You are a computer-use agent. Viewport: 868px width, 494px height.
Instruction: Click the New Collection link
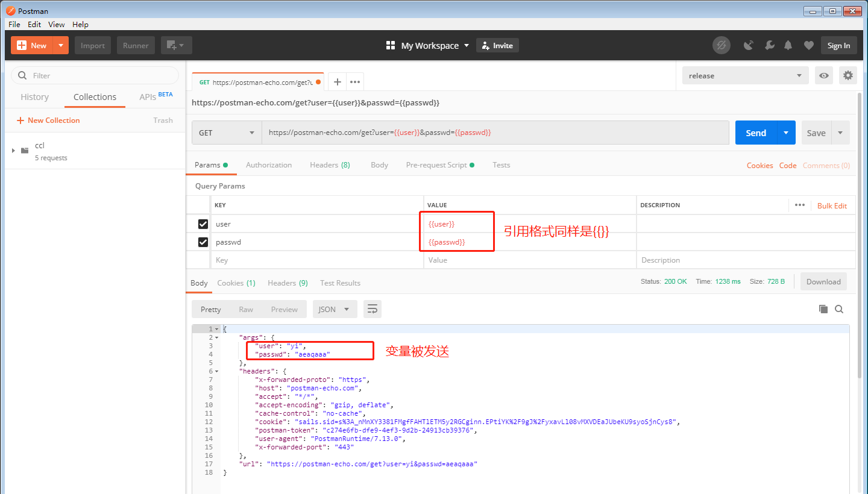click(x=48, y=120)
